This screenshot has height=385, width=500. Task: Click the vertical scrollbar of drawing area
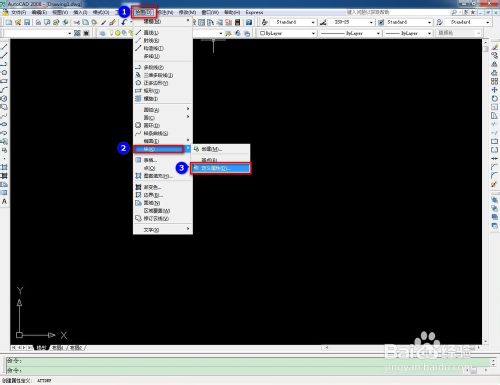[485, 192]
